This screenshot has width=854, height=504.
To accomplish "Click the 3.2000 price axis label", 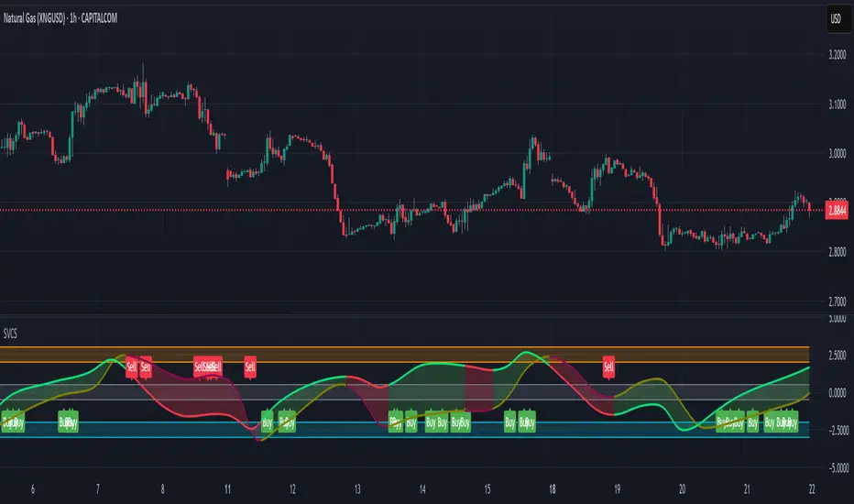I will coord(838,54).
